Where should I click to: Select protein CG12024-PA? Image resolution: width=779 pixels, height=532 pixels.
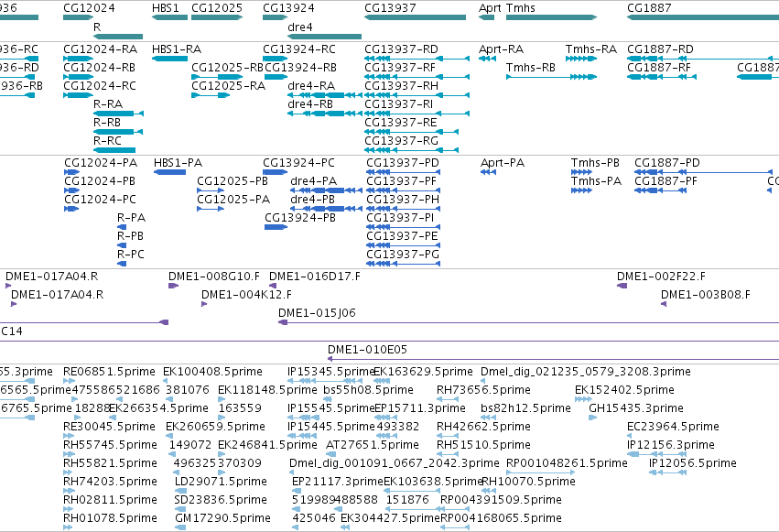pos(72,172)
